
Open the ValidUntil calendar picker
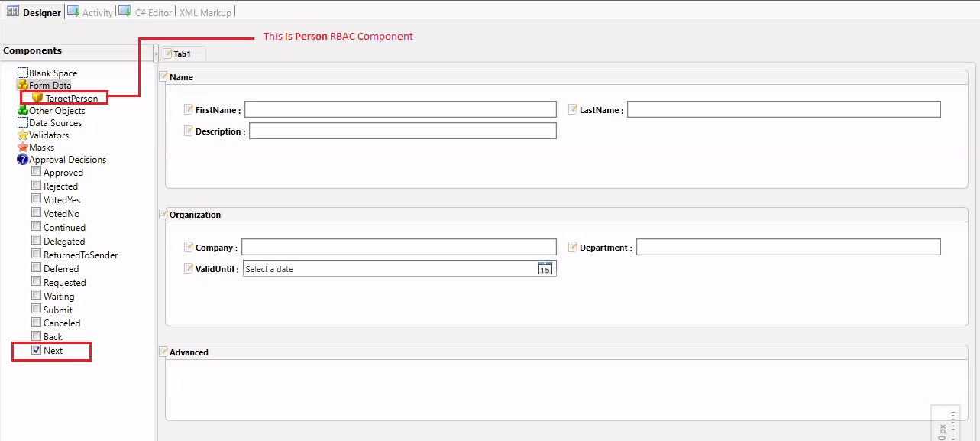coord(545,268)
